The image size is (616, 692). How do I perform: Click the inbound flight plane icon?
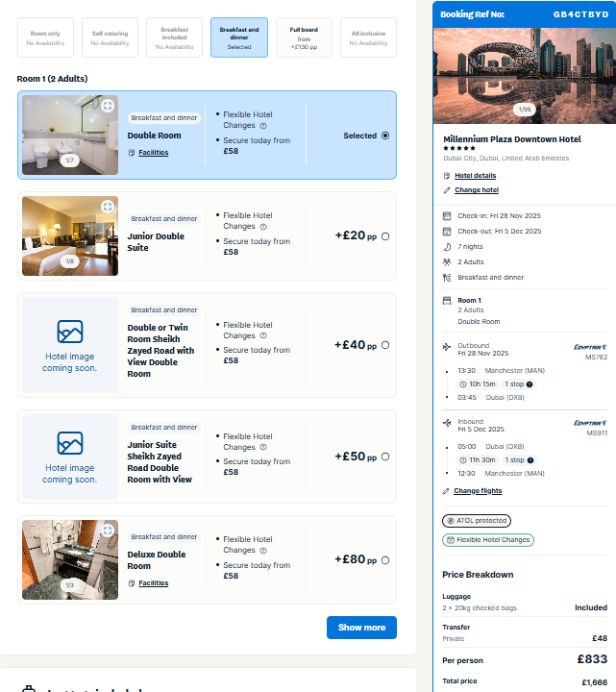coord(447,423)
